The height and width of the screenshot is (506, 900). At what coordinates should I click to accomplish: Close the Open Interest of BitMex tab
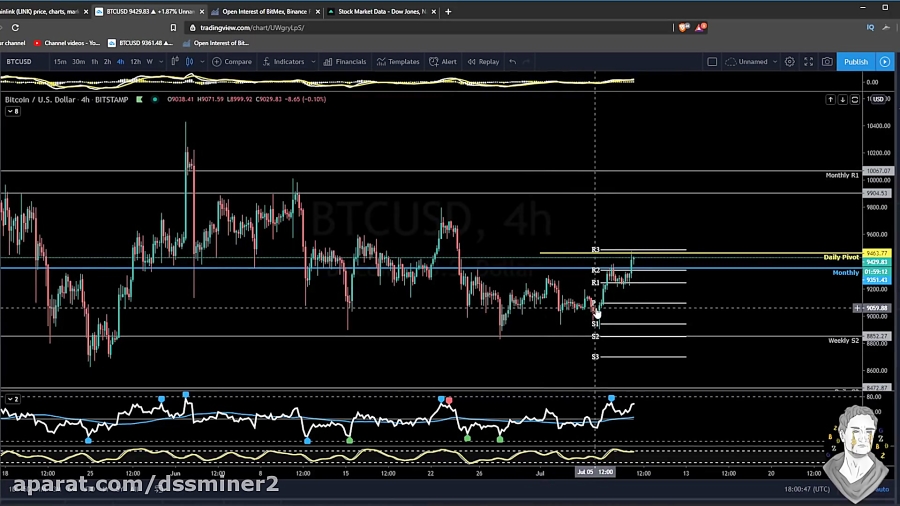[x=317, y=11]
